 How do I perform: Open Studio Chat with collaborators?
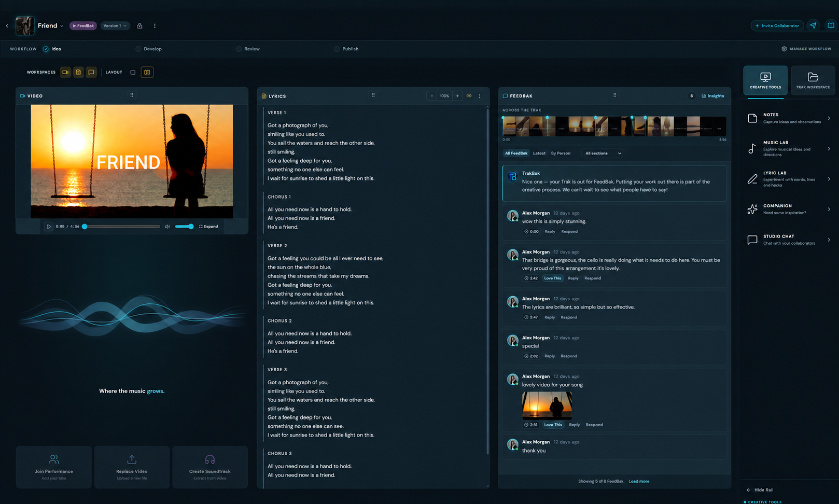click(x=789, y=240)
